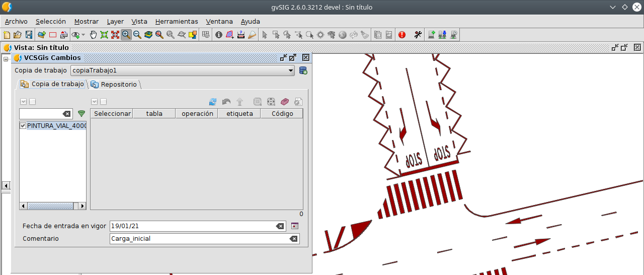Click the Zoom out magnifier tool
The image size is (644, 275).
point(137,35)
